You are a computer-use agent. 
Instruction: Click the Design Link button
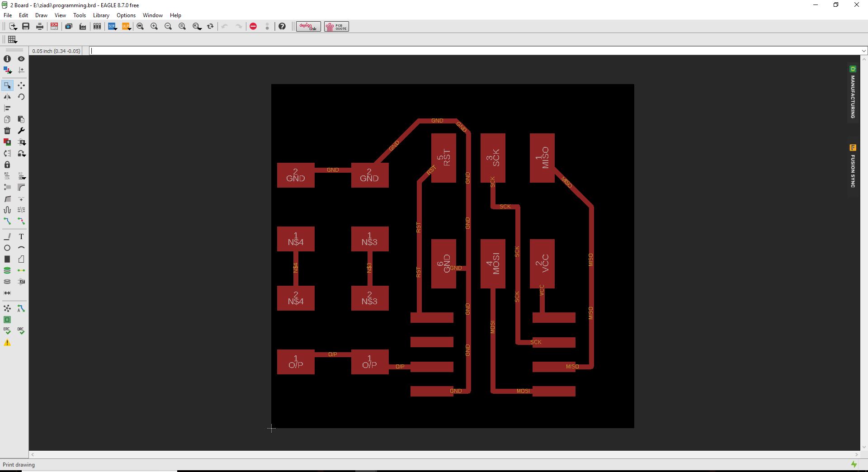tap(308, 26)
